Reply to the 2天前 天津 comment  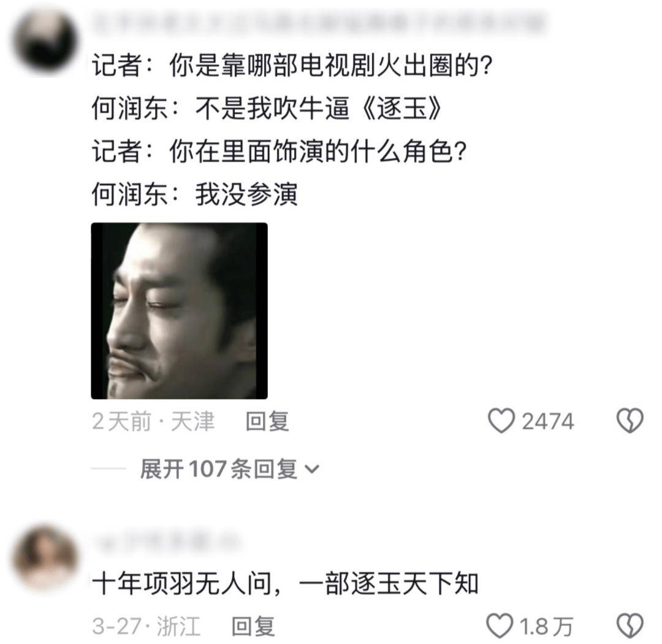267,421
